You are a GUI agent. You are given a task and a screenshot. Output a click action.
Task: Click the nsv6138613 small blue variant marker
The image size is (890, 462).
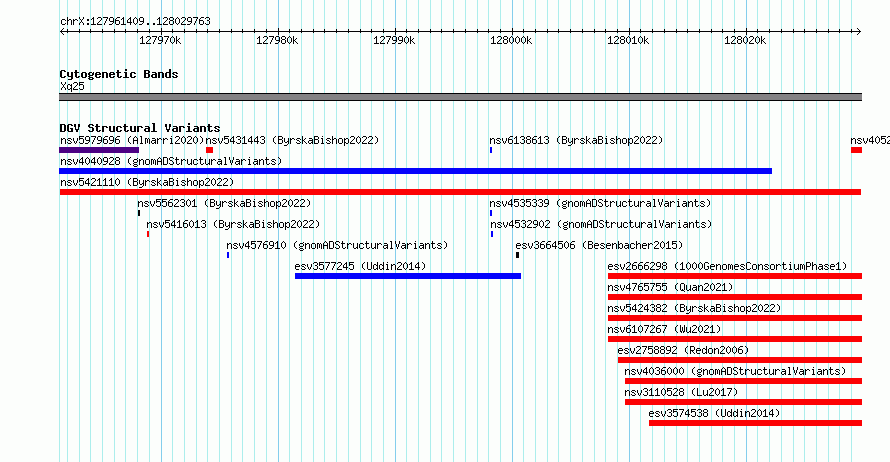point(491,150)
